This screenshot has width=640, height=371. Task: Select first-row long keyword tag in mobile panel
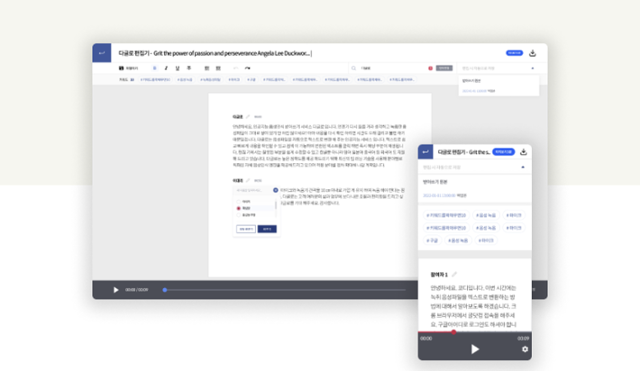pyautogui.click(x=446, y=215)
